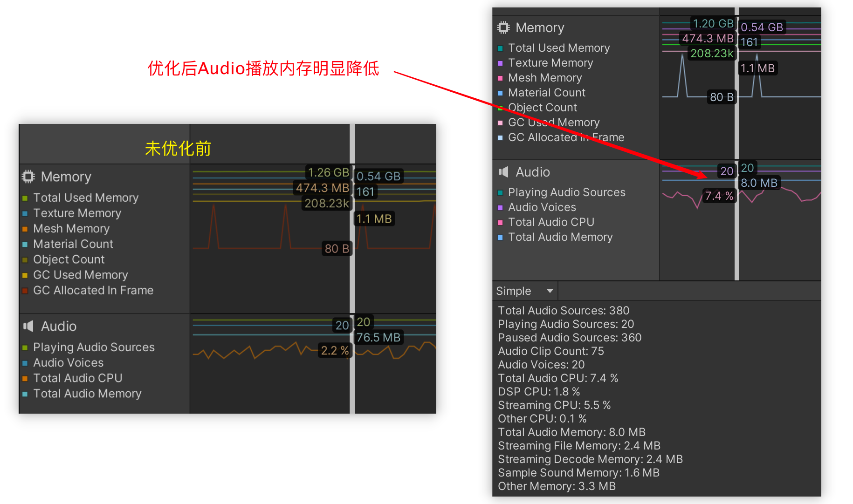Click the 1.26 GB total memory chart label
This screenshot has width=853, height=504.
click(x=328, y=173)
